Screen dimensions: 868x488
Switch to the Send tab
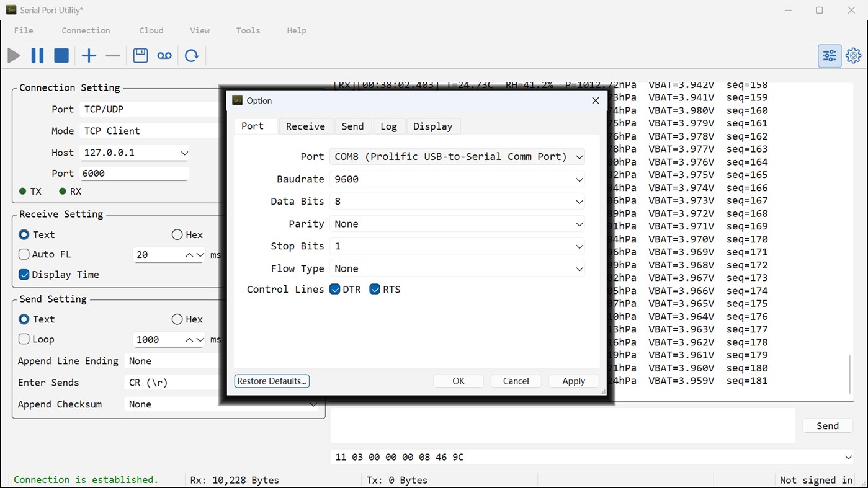click(352, 126)
